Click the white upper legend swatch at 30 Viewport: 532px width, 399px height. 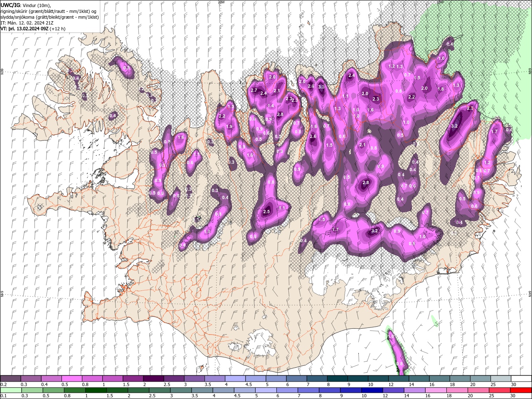521,379
